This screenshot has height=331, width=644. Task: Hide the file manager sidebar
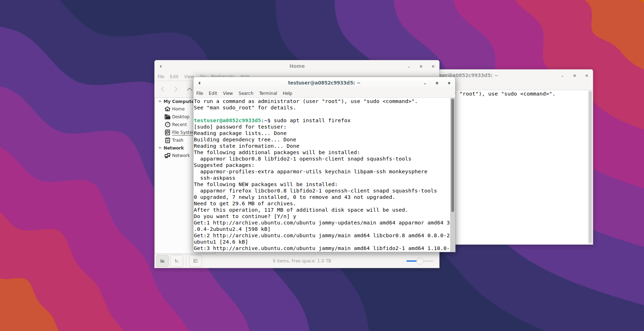point(195,261)
